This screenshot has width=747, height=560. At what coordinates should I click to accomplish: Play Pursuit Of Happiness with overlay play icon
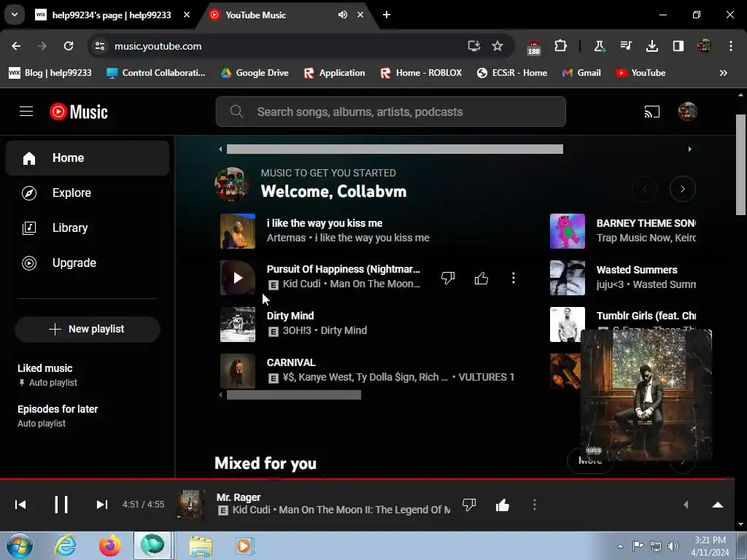[238, 278]
